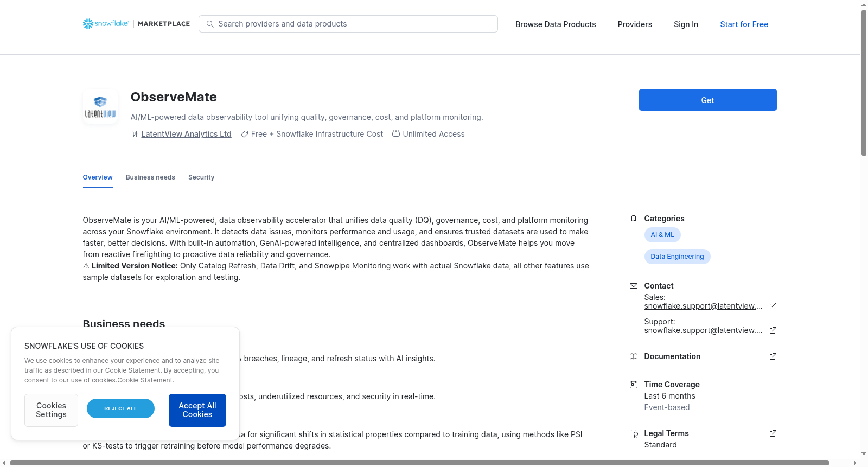Switch to the Security tab

(x=201, y=177)
